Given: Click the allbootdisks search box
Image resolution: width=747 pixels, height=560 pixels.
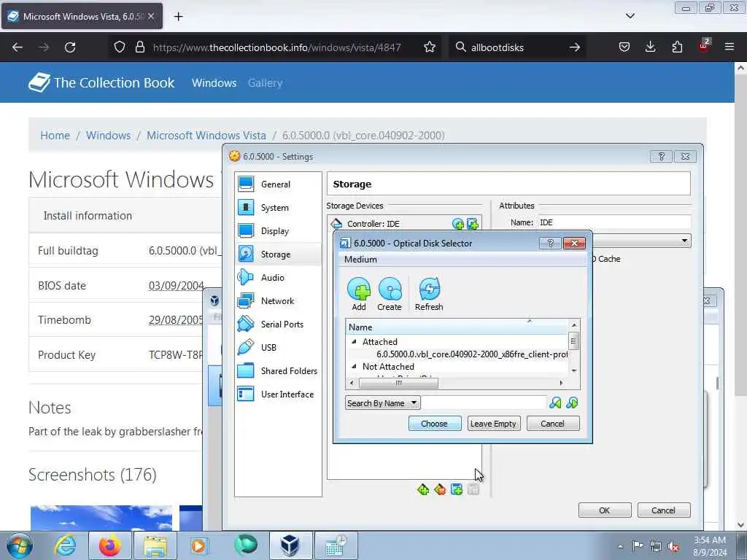Looking at the screenshot, I should coord(517,47).
